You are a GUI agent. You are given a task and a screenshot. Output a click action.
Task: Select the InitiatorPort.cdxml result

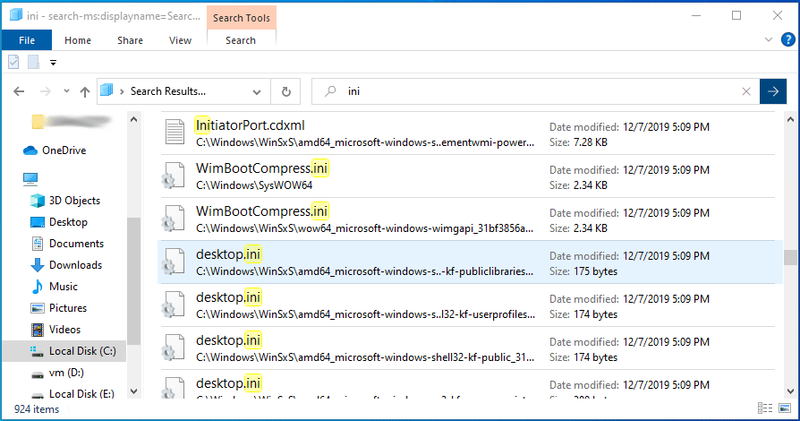pyautogui.click(x=467, y=134)
